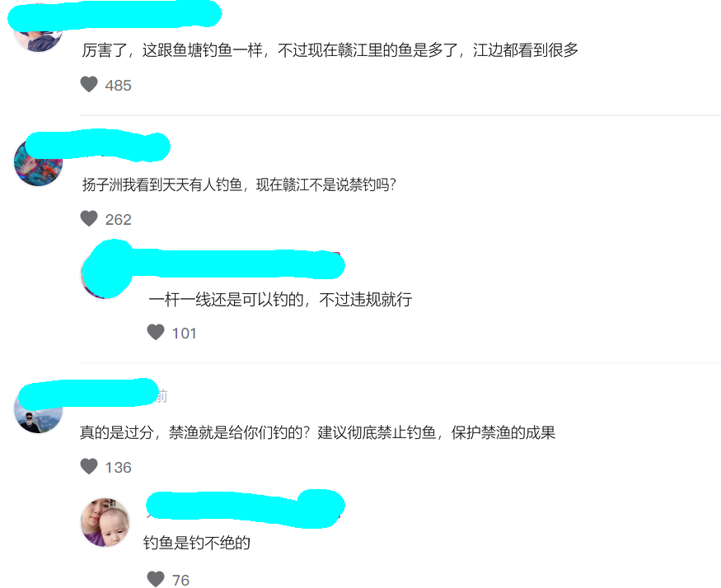
Task: Click the 76 like count
Action: coord(180,581)
